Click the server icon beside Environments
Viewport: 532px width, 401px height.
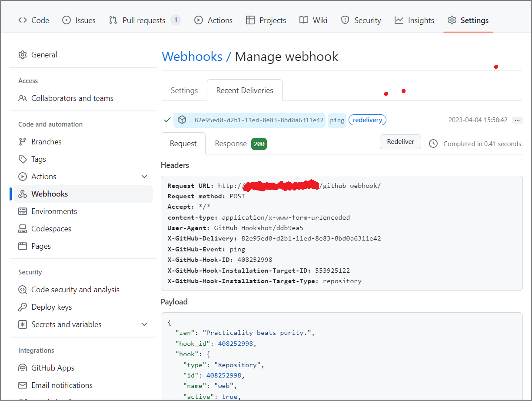tap(22, 211)
